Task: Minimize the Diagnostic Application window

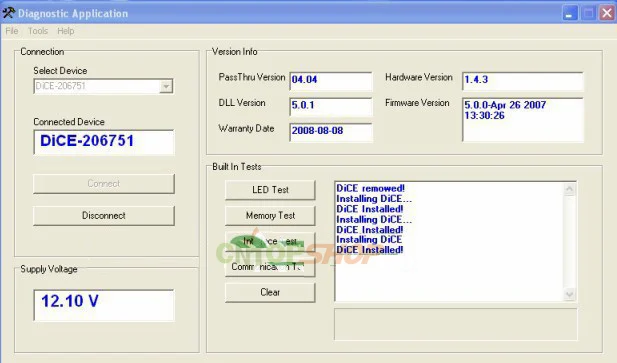Action: point(569,13)
